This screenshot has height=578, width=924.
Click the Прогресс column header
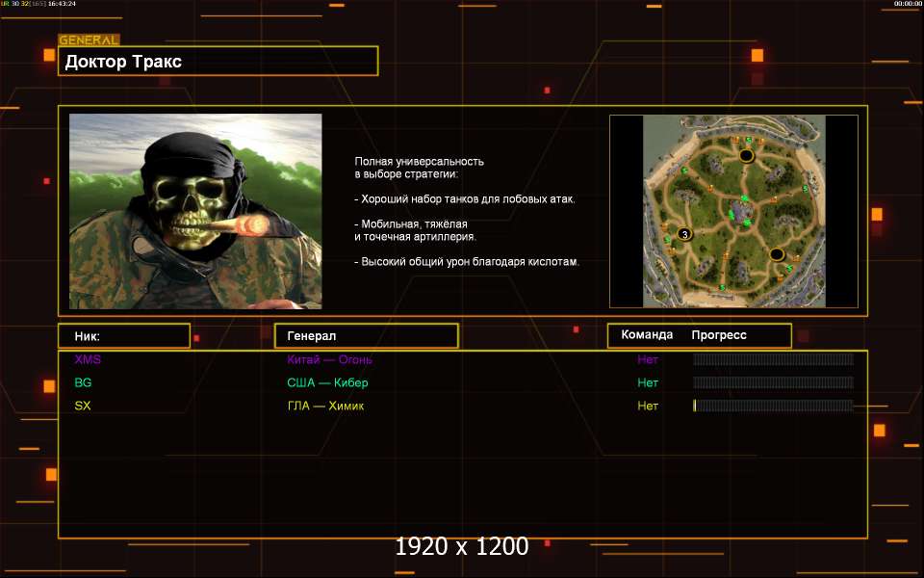tap(719, 335)
